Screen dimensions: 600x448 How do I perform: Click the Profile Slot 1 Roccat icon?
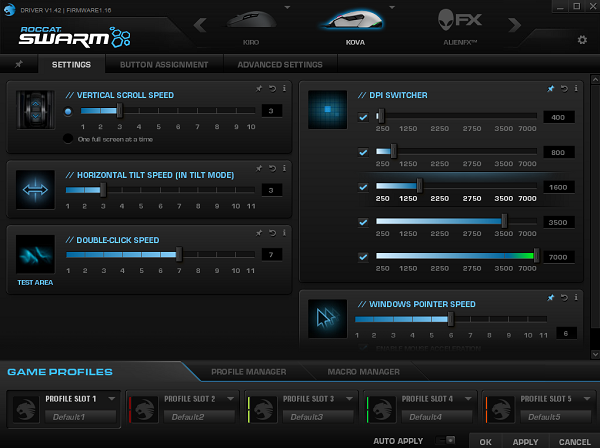tap(26, 409)
